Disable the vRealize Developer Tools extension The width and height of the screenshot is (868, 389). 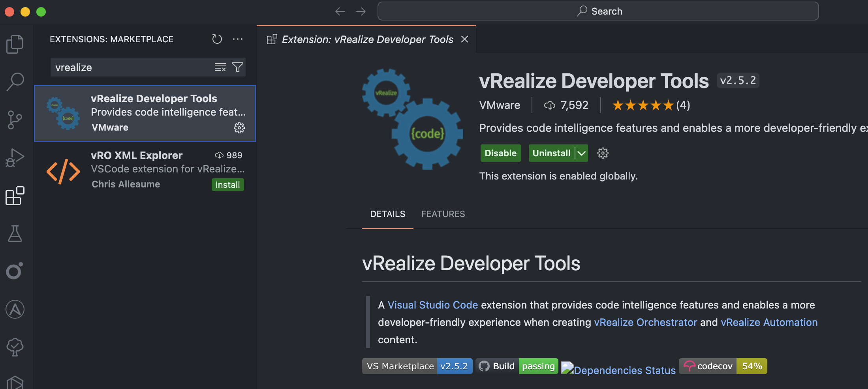tap(500, 153)
